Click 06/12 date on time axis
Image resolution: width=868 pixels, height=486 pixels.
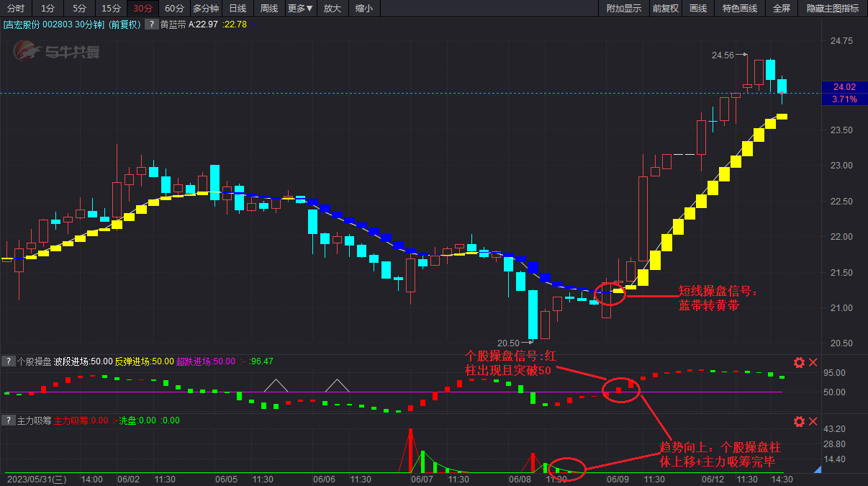pyautogui.click(x=714, y=479)
